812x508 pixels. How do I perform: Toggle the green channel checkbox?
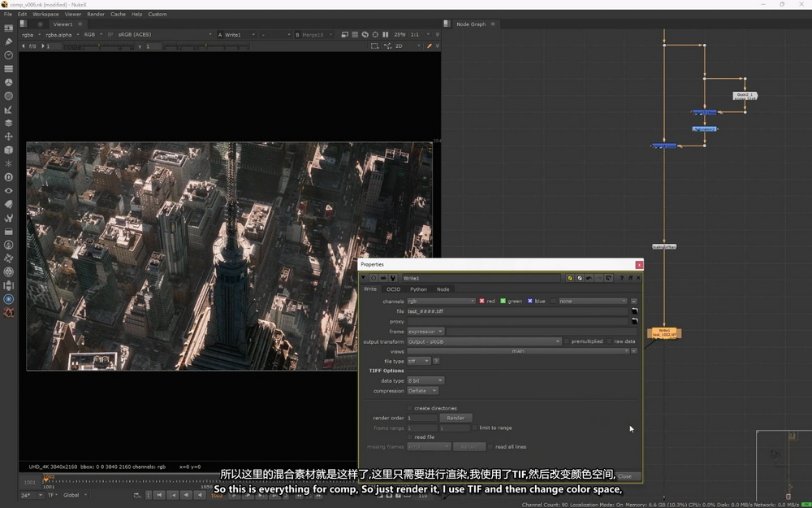[503, 301]
